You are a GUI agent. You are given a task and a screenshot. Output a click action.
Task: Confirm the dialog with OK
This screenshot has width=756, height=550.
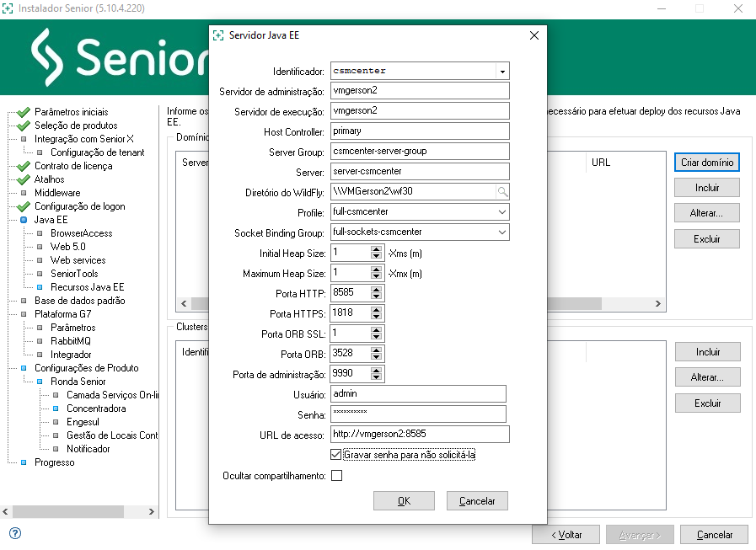point(404,501)
